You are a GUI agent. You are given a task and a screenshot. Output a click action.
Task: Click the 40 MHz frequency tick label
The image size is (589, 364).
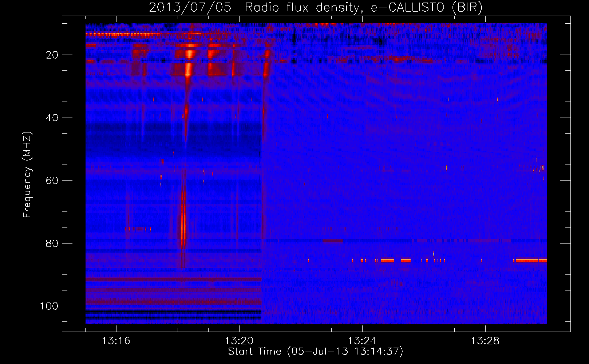pyautogui.click(x=52, y=118)
